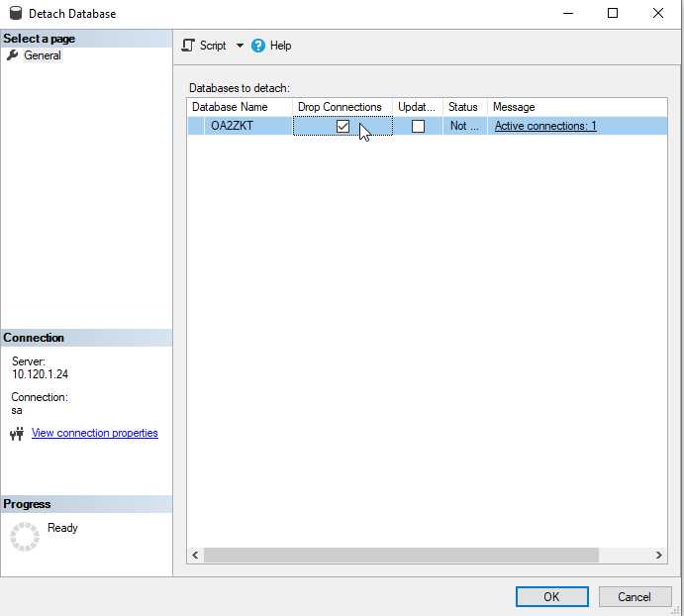Check the Update Statistics box for OA2ZKT
The width and height of the screenshot is (684, 616).
[x=418, y=126]
